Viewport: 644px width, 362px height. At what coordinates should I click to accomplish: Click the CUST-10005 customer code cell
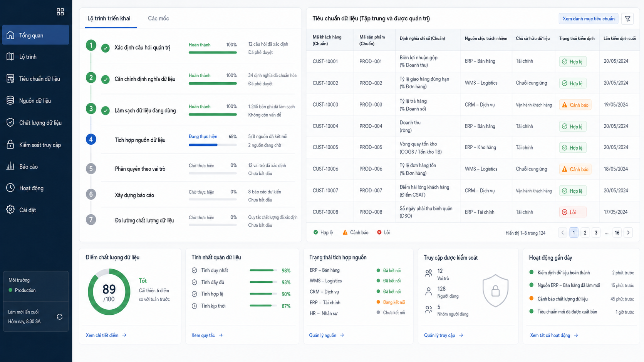click(325, 147)
